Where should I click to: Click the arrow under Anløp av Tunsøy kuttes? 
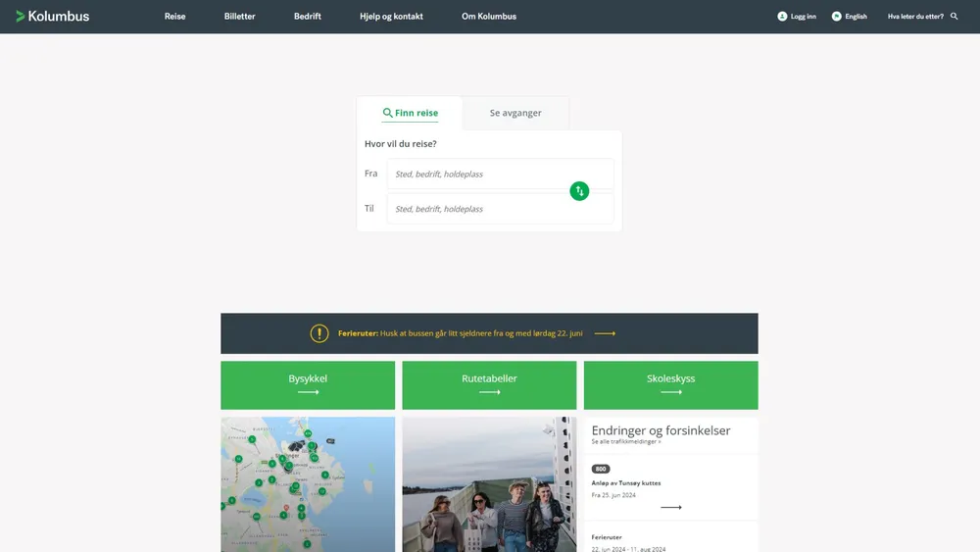click(670, 507)
